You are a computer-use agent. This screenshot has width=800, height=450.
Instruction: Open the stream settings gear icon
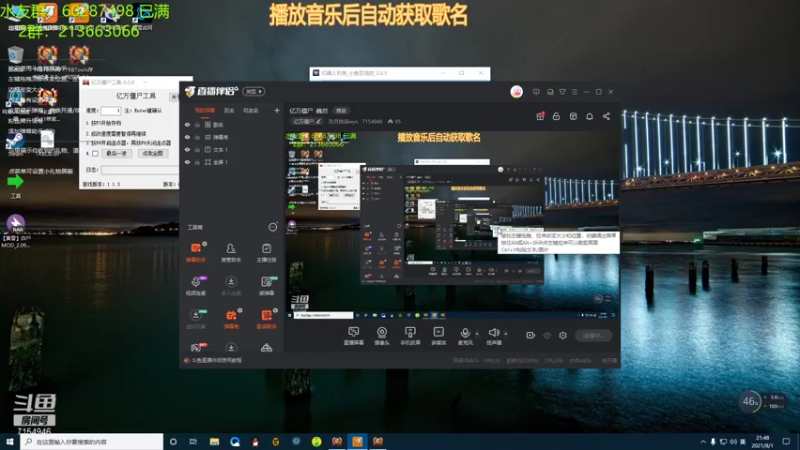563,335
